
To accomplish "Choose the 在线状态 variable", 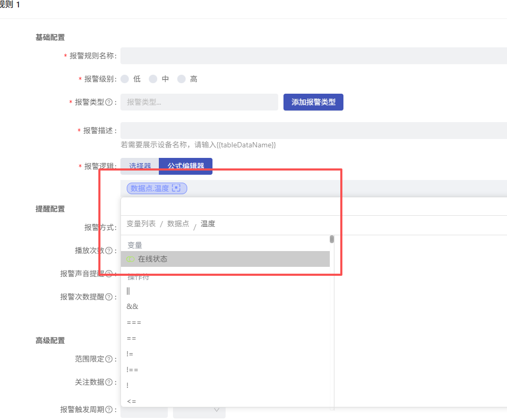I will tap(225, 259).
